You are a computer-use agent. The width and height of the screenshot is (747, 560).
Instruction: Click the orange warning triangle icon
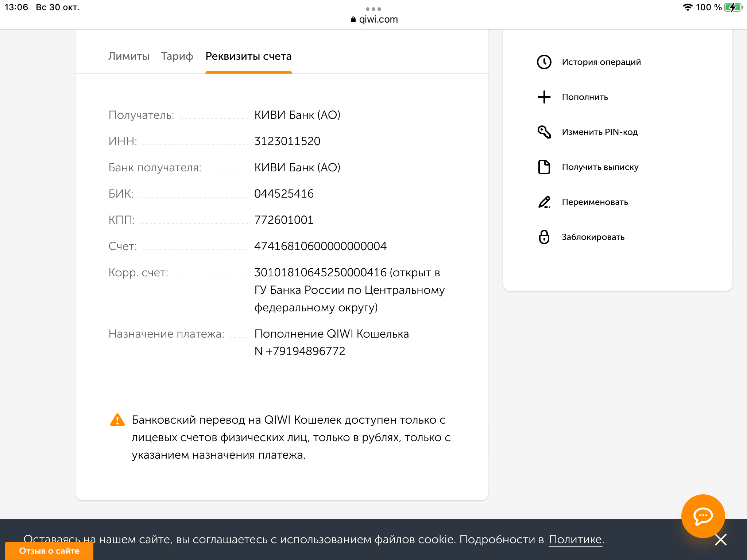(x=117, y=420)
